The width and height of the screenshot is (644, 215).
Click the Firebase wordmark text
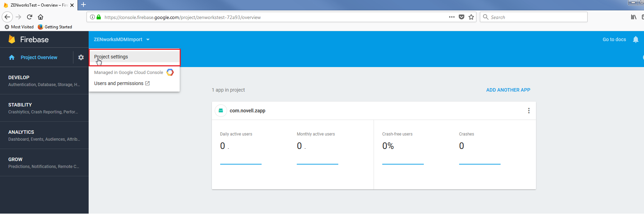[x=35, y=39]
